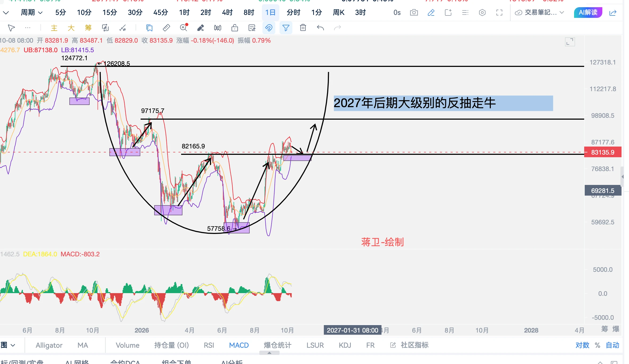The width and height of the screenshot is (629, 364).
Task: Click the unlock drawings padlock icon
Action: (235, 28)
